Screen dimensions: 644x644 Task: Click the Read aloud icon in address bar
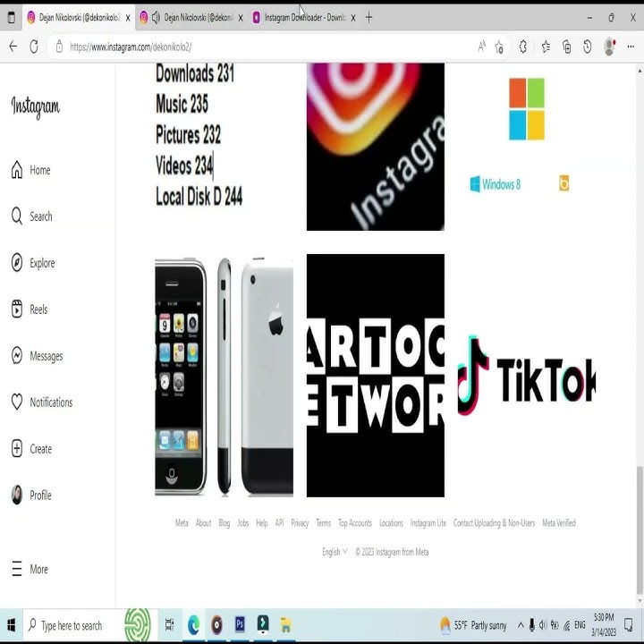click(x=481, y=47)
